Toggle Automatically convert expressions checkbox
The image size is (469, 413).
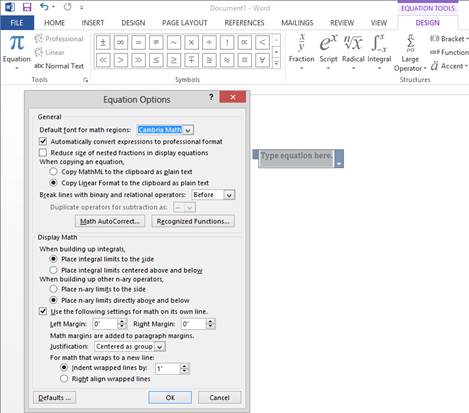pos(43,141)
